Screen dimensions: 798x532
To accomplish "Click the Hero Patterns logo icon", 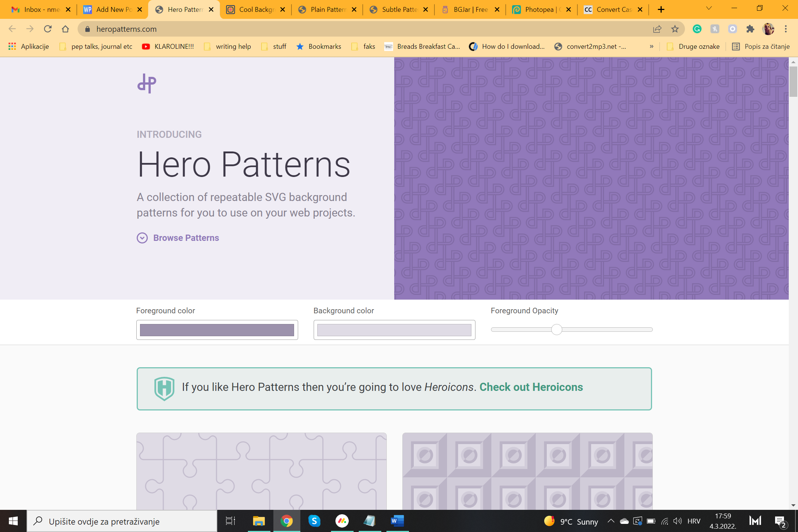I will click(x=147, y=83).
